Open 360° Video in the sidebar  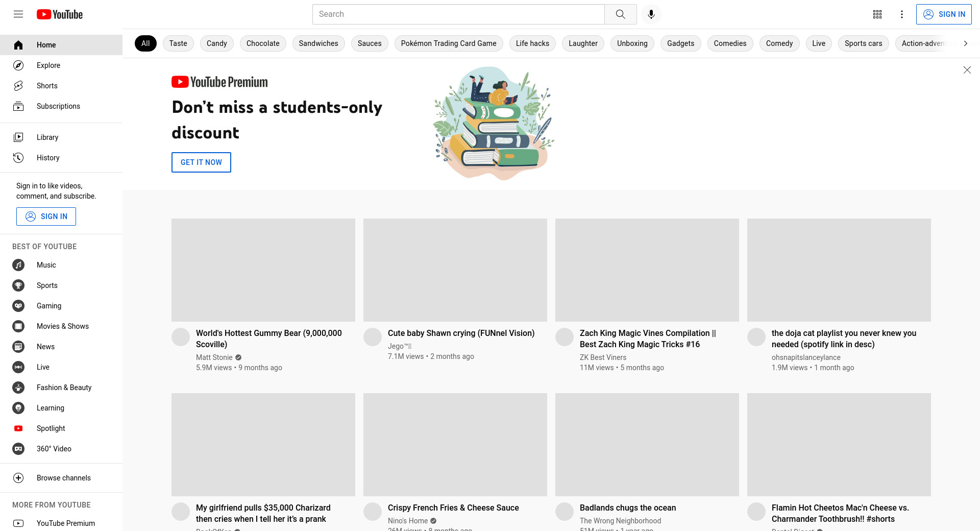coord(61,449)
